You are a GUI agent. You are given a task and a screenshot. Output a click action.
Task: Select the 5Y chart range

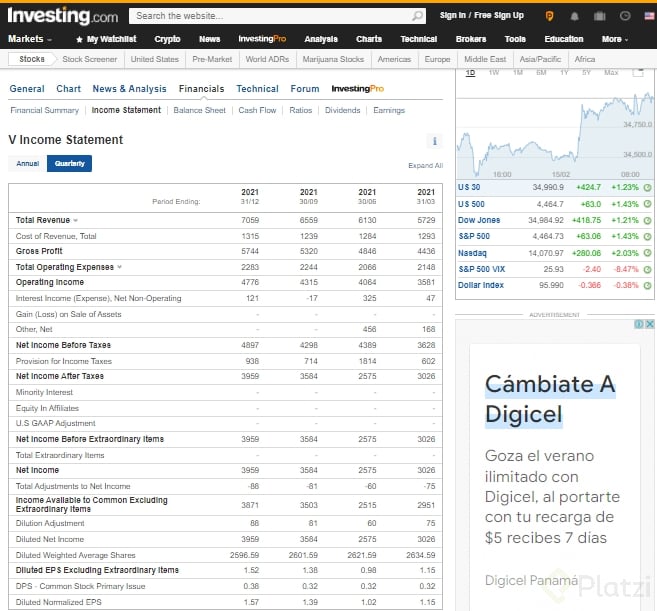click(x=586, y=73)
